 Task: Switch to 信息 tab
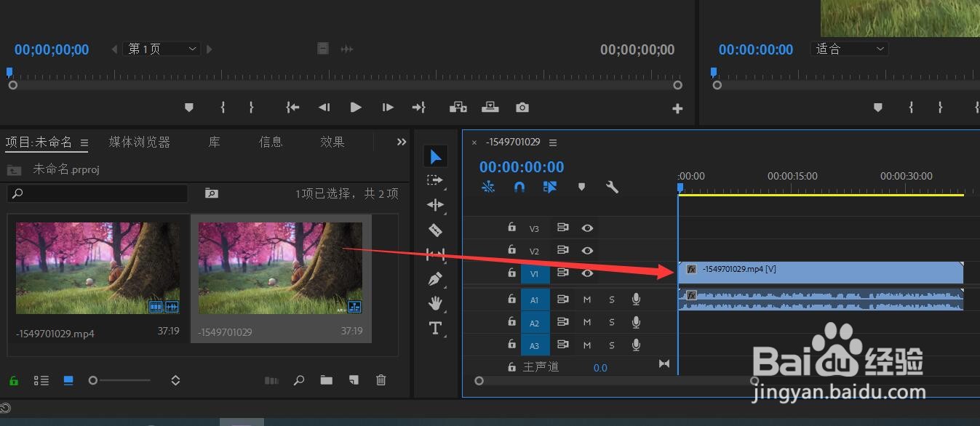[271, 142]
